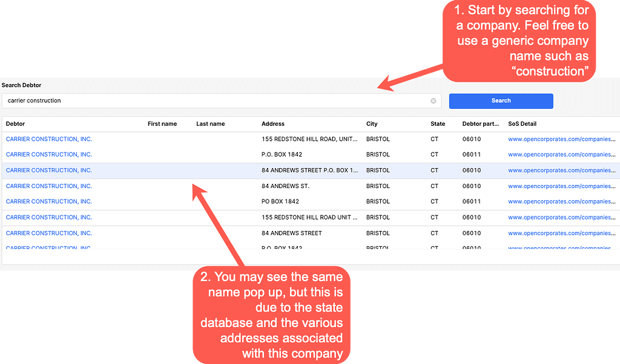This screenshot has width=620, height=364.
Task: Open the opencorporates link on the bottom visible row
Action: [561, 248]
